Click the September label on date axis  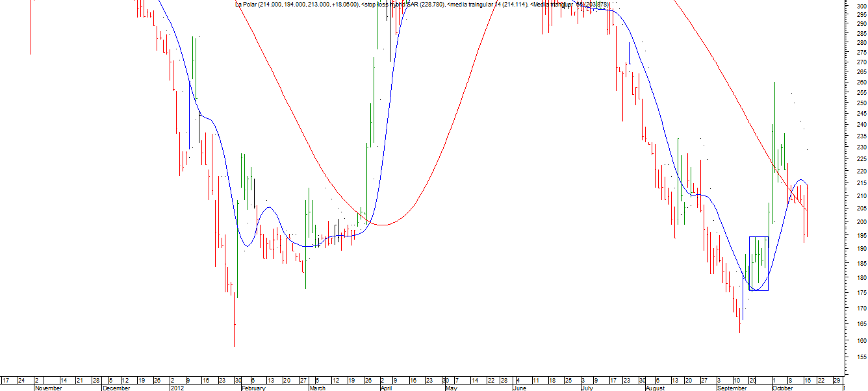[x=733, y=388]
